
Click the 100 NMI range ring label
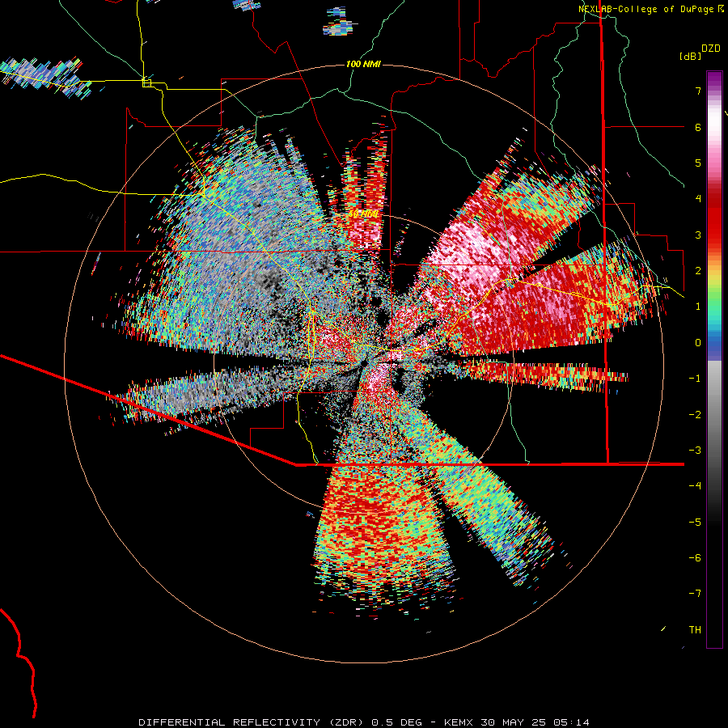point(363,64)
